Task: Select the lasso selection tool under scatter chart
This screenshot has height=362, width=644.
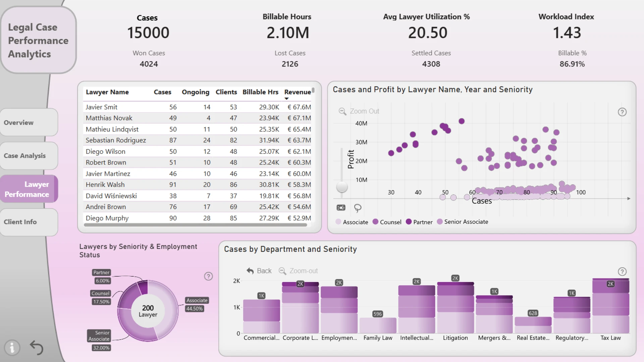Action: pyautogui.click(x=358, y=208)
